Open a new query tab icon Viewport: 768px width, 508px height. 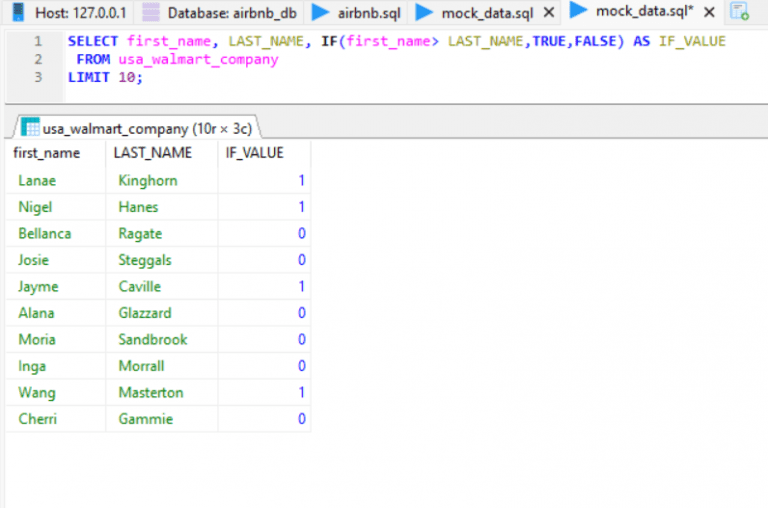(740, 11)
